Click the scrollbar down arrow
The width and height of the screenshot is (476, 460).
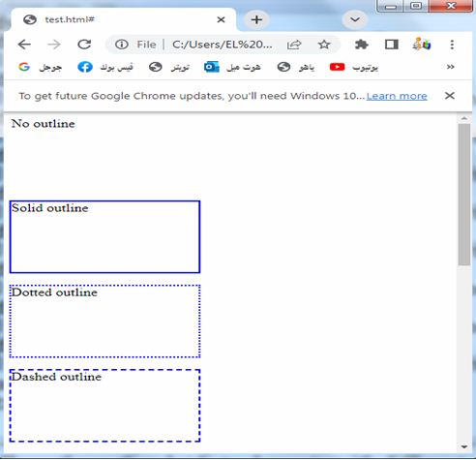point(464,447)
